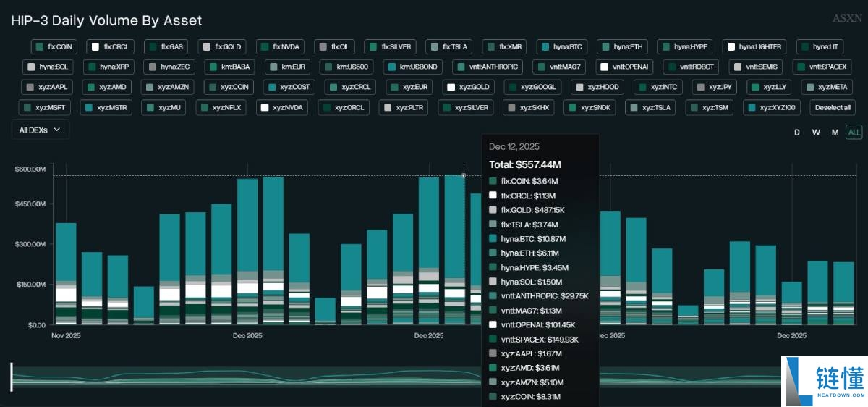Click the white range slider handle
Screen dimensions: 868x407
(x=12, y=377)
